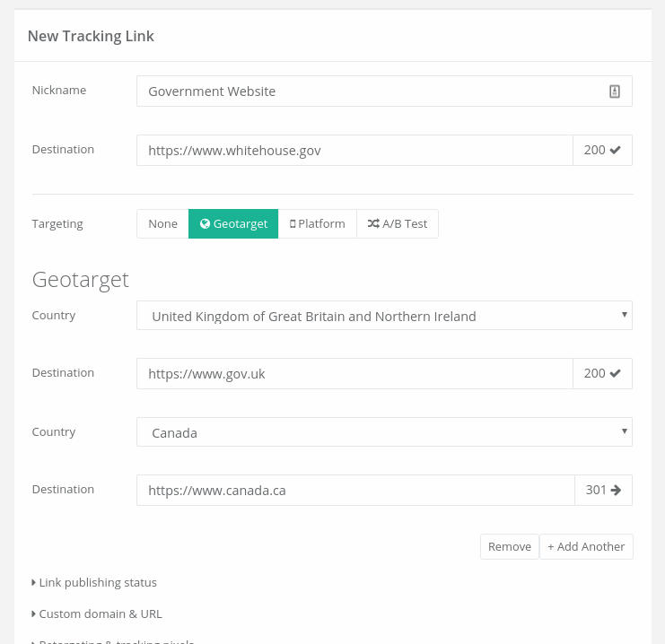
Task: Expand Link publishing status section
Action: (x=94, y=583)
